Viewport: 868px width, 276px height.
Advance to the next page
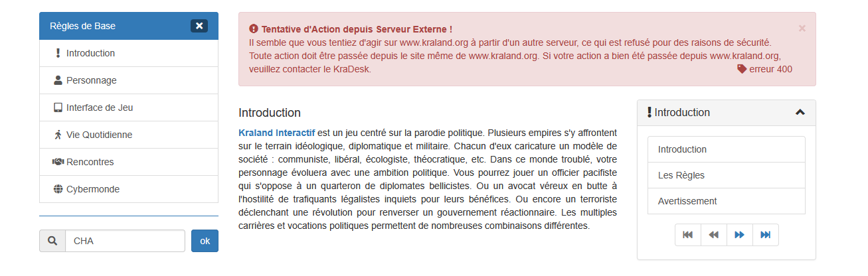(739, 235)
